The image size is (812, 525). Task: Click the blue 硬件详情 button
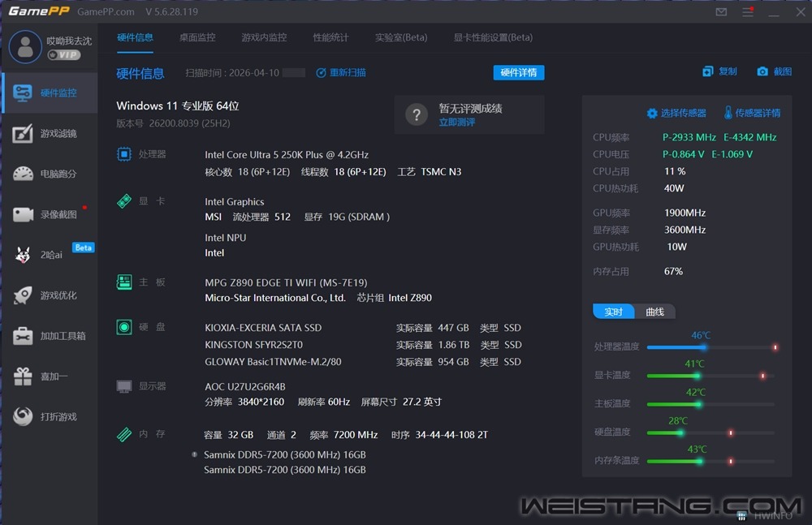(x=518, y=72)
